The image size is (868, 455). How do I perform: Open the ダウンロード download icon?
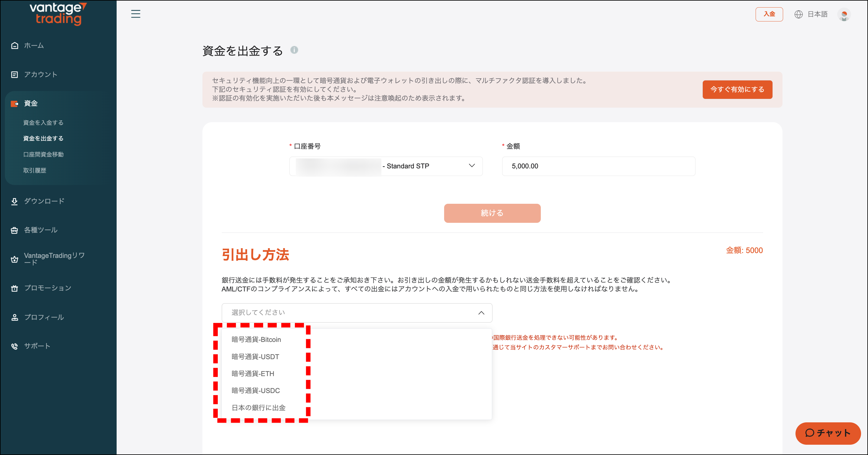tap(14, 201)
